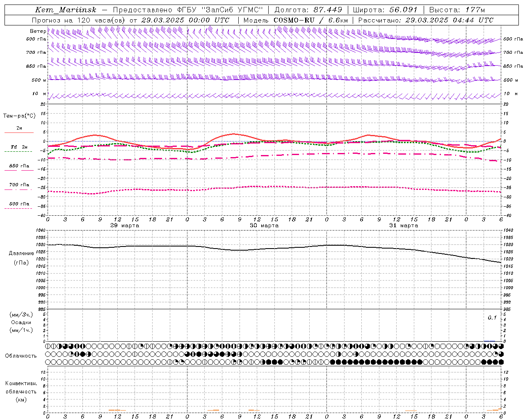Click the Осадки precipitation label
The image size is (525, 420).
[x=21, y=322]
